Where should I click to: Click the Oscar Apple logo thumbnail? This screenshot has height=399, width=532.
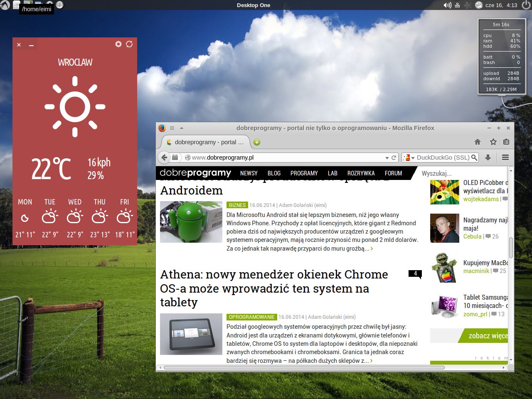click(x=444, y=268)
